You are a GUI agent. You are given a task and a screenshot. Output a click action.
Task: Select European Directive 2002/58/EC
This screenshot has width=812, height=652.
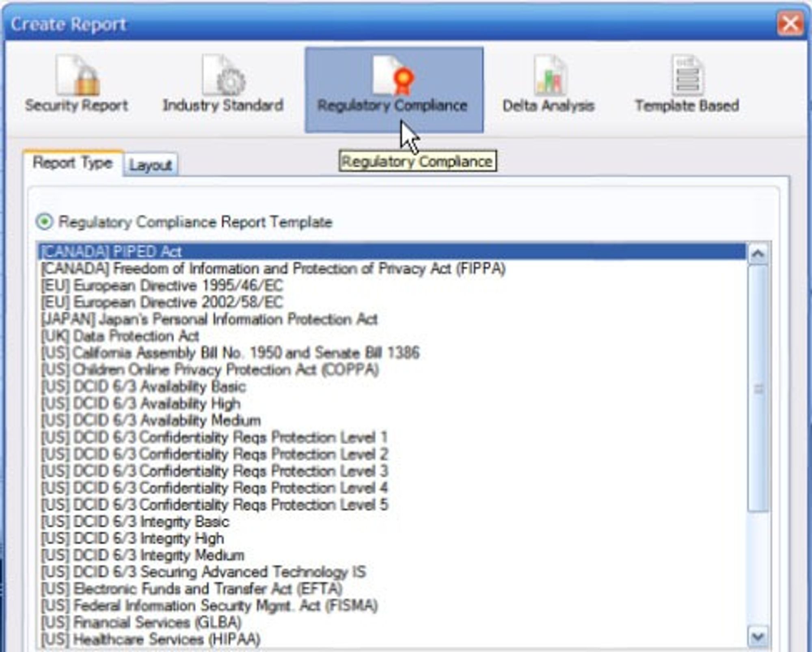point(393,302)
